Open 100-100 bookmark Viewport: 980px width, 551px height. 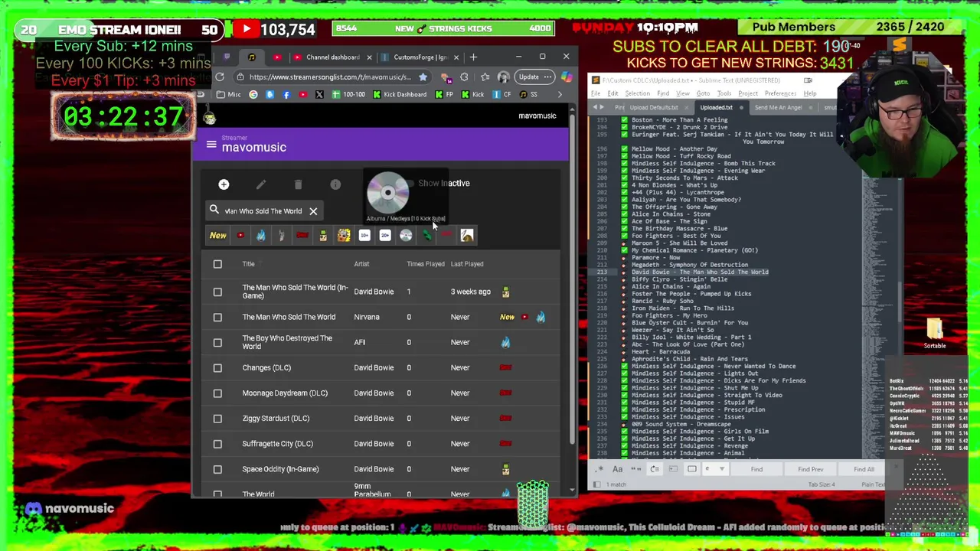pos(348,95)
